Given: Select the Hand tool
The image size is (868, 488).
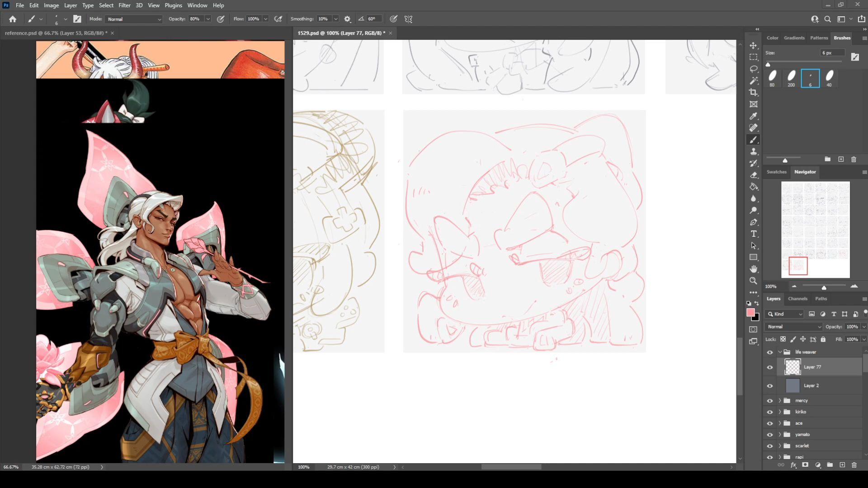Looking at the screenshot, I should click(x=753, y=269).
